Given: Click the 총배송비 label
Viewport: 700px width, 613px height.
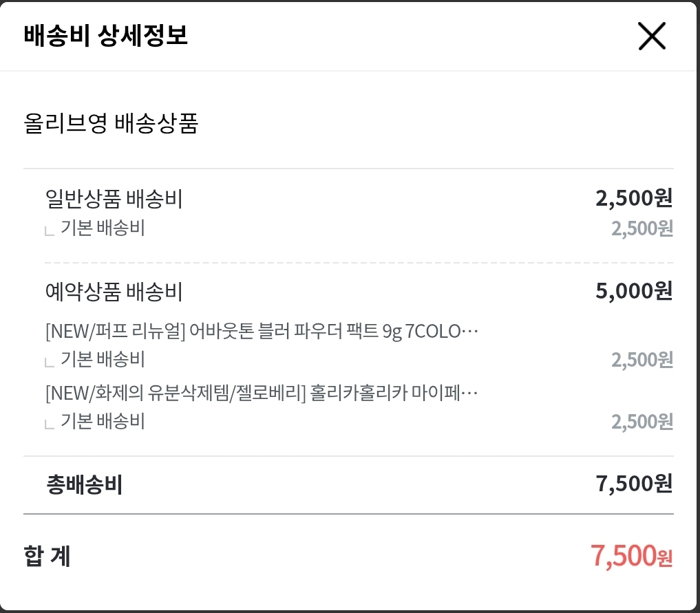Looking at the screenshot, I should pos(84,486).
